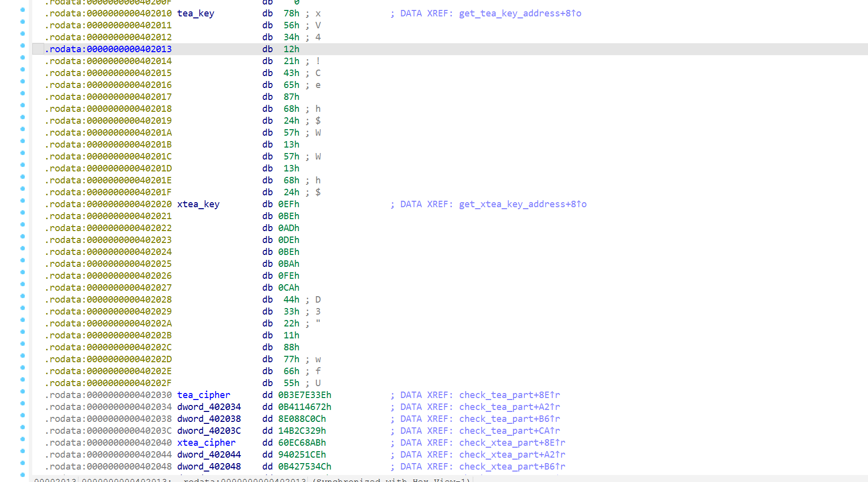Select the tea_cipher label
The width and height of the screenshot is (868, 482).
[204, 395]
